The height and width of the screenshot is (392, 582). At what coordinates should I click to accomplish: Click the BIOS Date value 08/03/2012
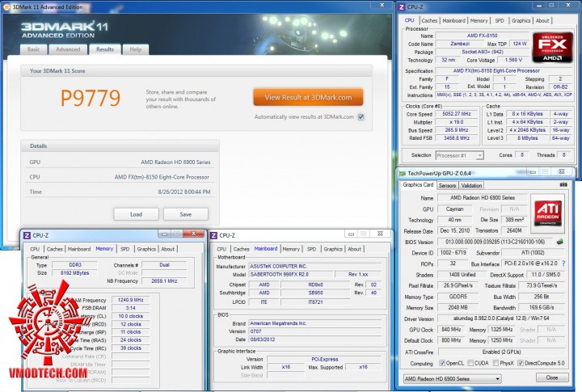click(x=314, y=339)
